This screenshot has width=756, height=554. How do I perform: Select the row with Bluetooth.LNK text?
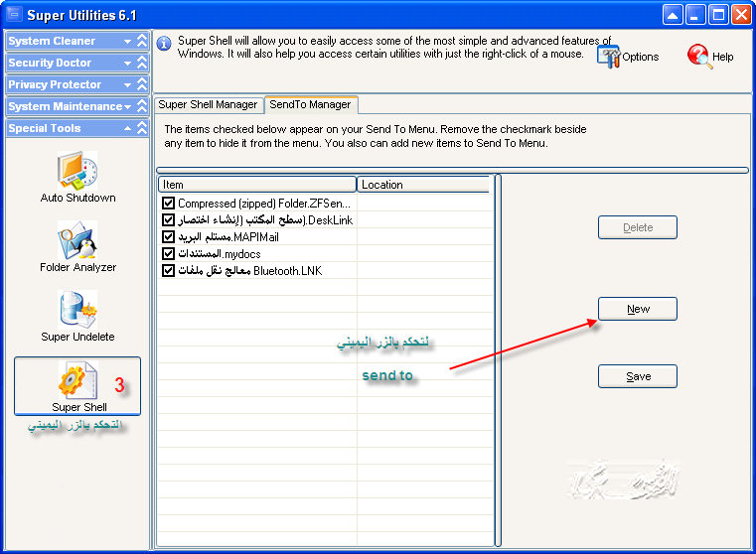(250, 271)
